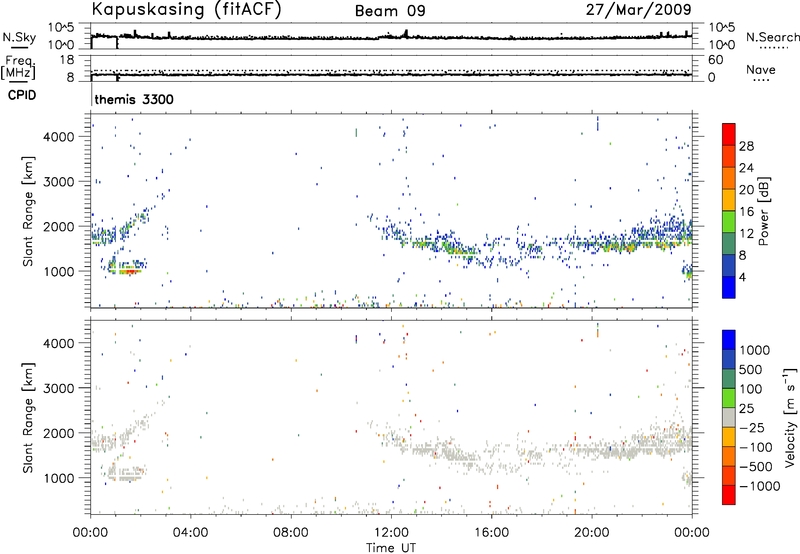Image resolution: width=800 pixels, height=554 pixels.
Task: Click '4000' tick on power panel range axis
Action: (x=59, y=137)
